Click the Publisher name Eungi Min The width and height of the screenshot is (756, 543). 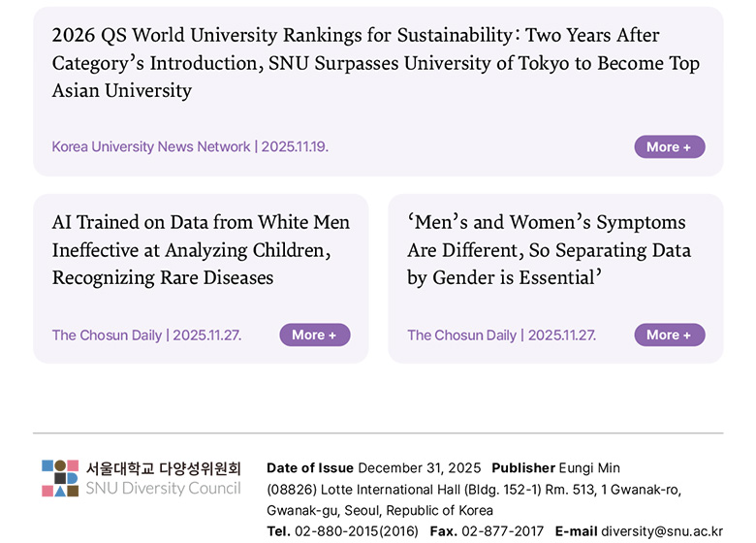(589, 468)
